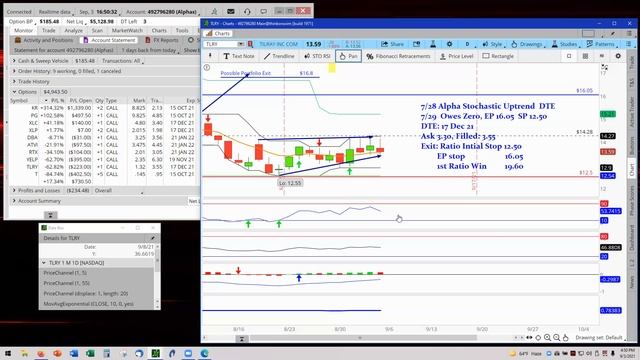Open the FX Reports sub-tab
The image size is (640, 360).
click(162, 40)
